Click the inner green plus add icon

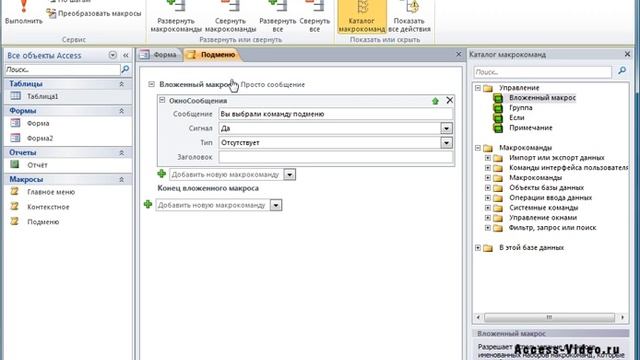pyautogui.click(x=162, y=174)
